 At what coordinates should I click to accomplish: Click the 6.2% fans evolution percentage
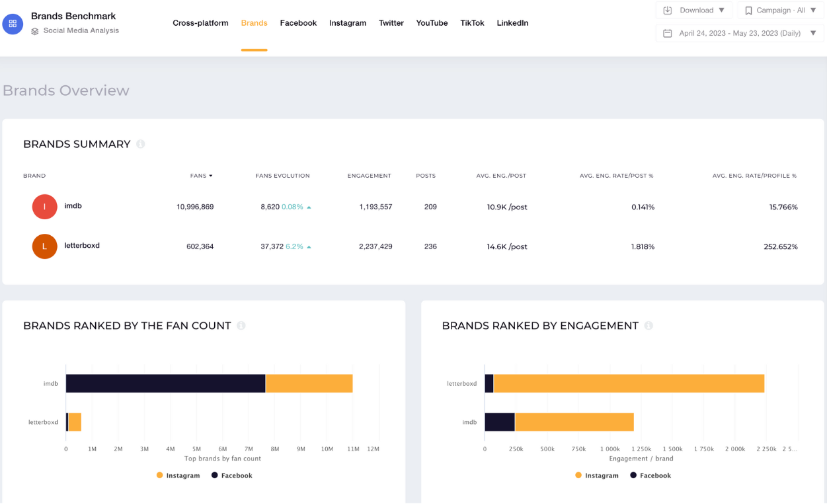click(x=294, y=246)
